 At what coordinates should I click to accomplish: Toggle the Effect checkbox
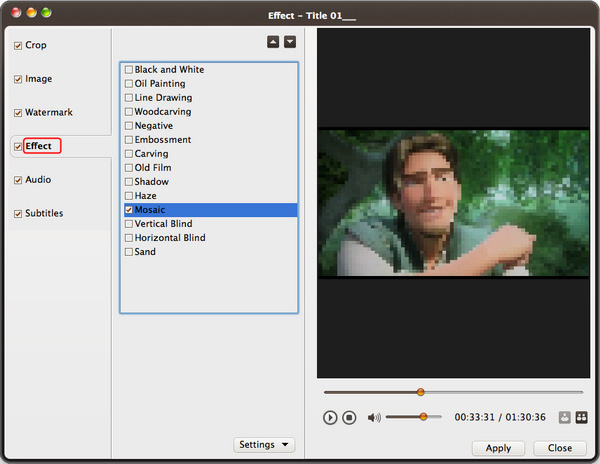tap(18, 147)
